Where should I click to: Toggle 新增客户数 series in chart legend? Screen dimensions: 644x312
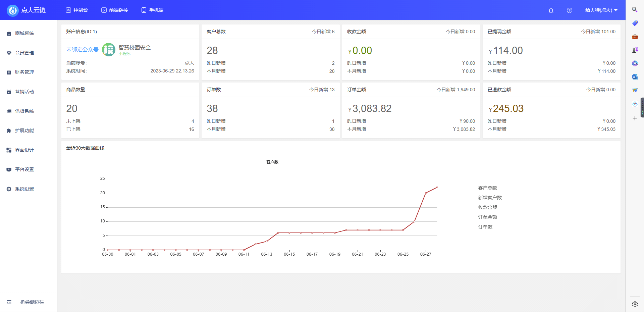coord(490,198)
